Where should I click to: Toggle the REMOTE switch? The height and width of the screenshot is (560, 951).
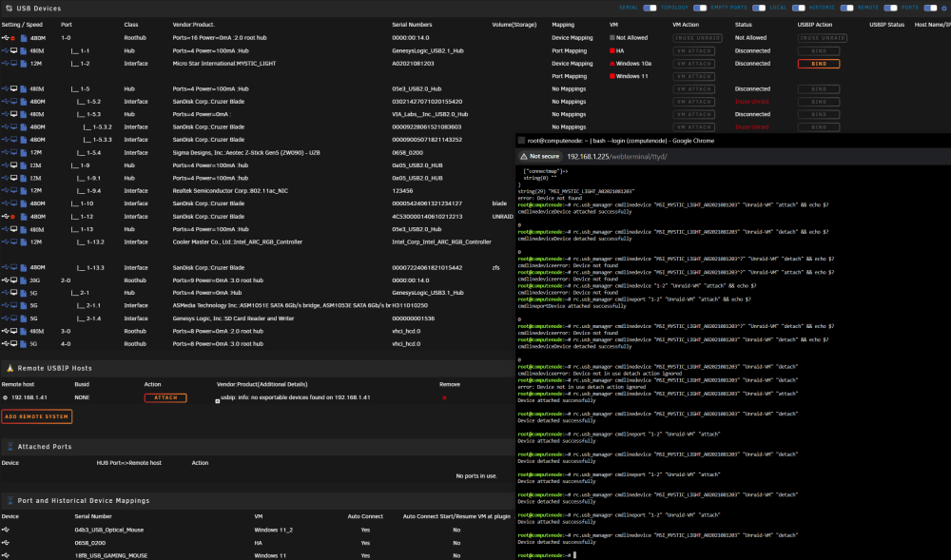click(x=890, y=8)
